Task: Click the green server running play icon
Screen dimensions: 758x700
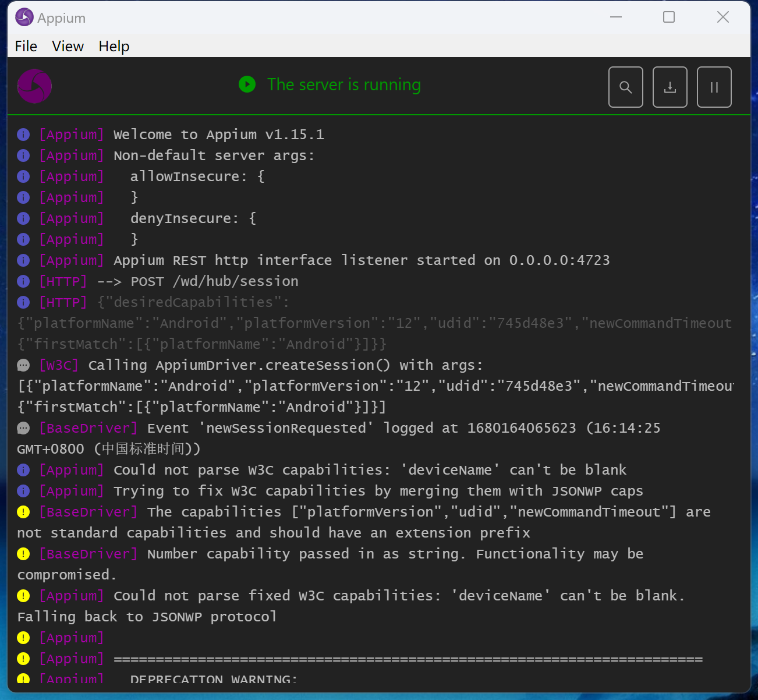Action: tap(247, 84)
